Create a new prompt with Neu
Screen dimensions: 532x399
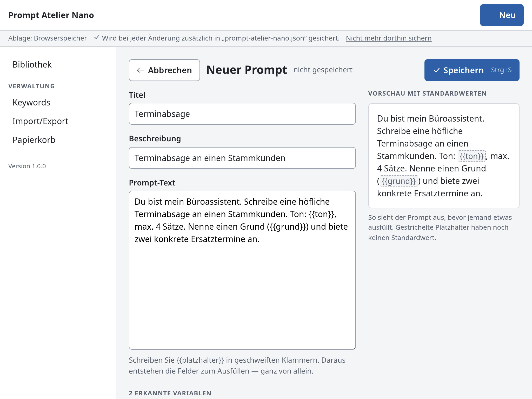point(502,15)
